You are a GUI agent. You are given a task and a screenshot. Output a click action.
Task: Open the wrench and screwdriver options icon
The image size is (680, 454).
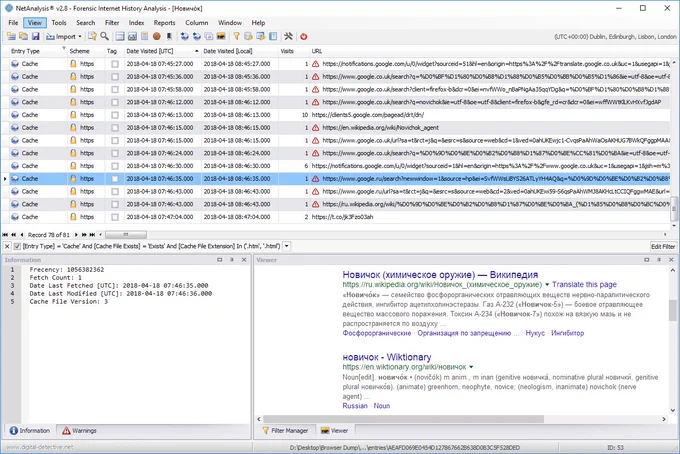point(288,36)
